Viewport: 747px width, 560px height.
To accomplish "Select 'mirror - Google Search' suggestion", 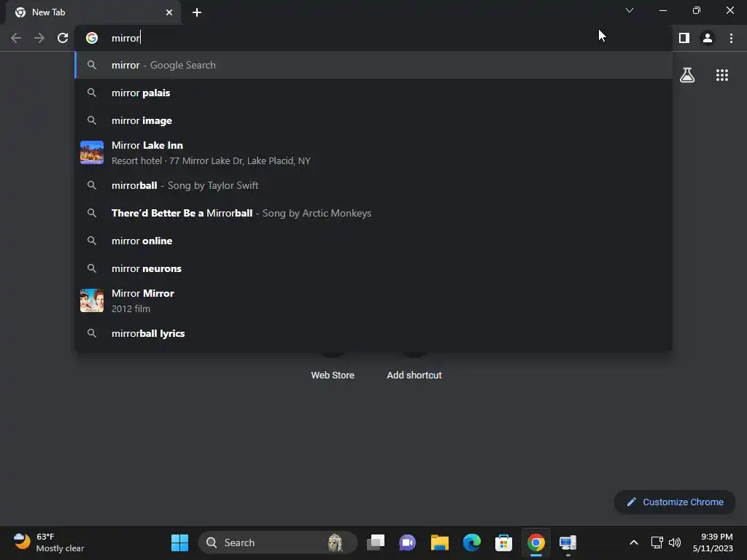I will [373, 65].
